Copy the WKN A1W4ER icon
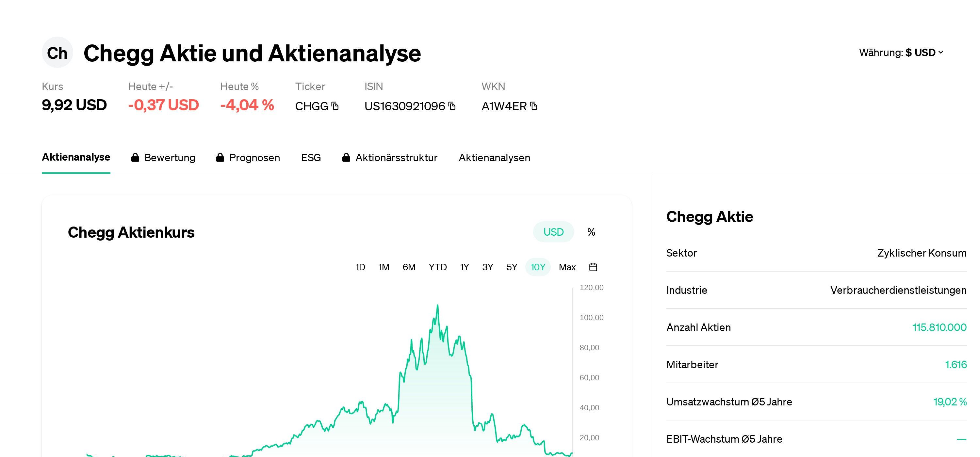The width and height of the screenshot is (980, 457). 534,106
